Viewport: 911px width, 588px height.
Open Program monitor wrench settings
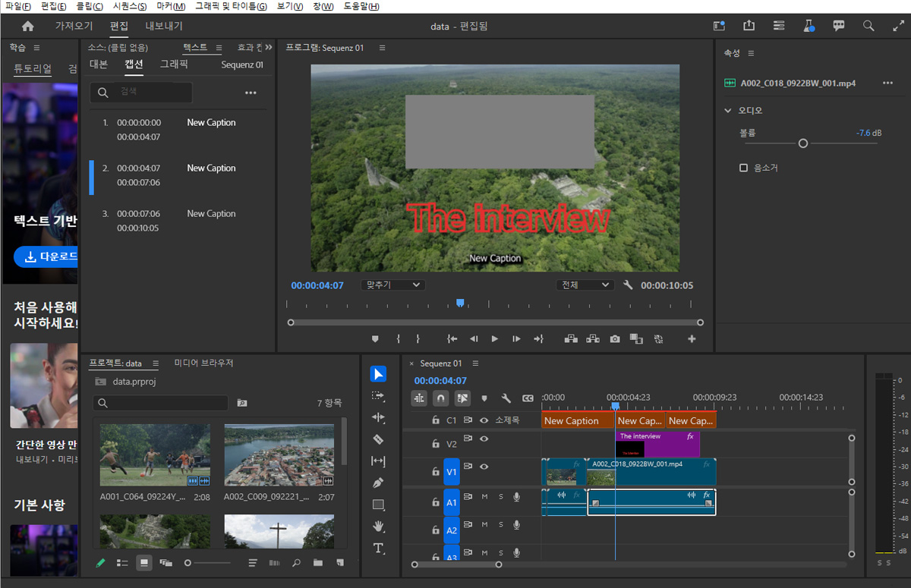[628, 285]
